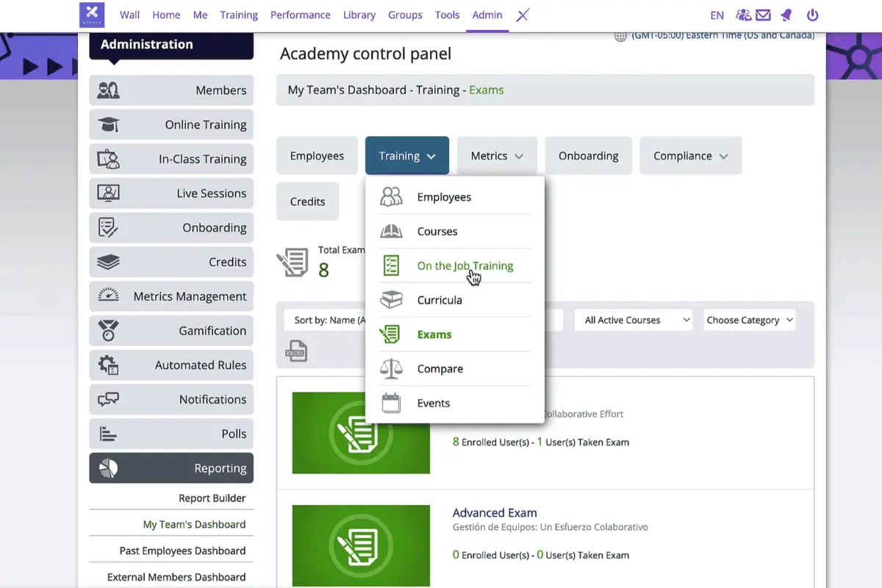The image size is (882, 588).
Task: Click the Automated Rules gears icon
Action: 109,365
